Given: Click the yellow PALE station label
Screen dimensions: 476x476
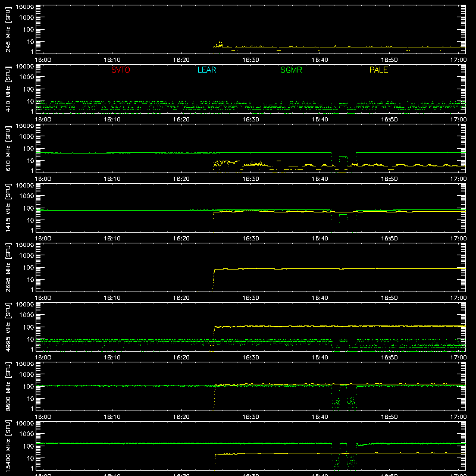Looking at the screenshot, I should (378, 70).
